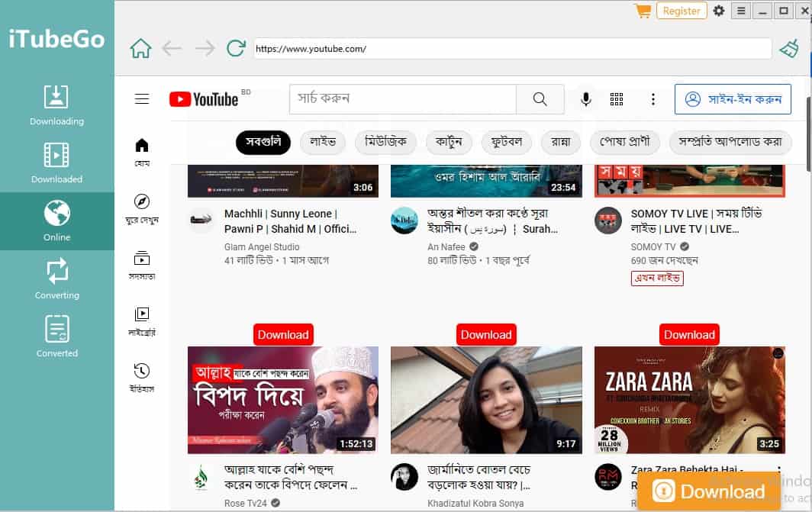Open the shopping cart icon

[643, 11]
